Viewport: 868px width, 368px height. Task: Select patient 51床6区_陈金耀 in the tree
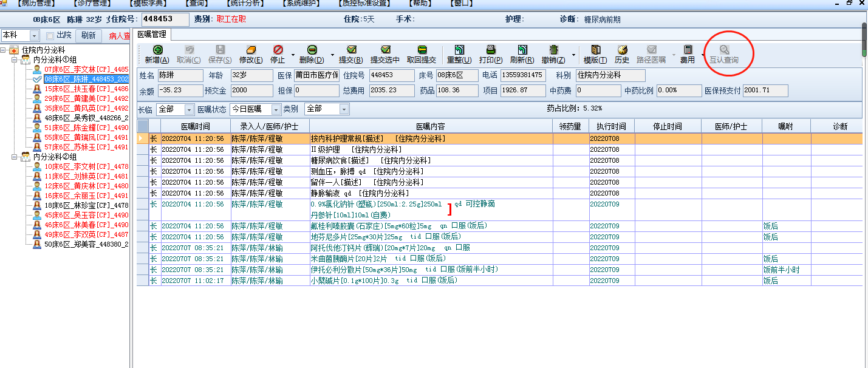[86, 128]
